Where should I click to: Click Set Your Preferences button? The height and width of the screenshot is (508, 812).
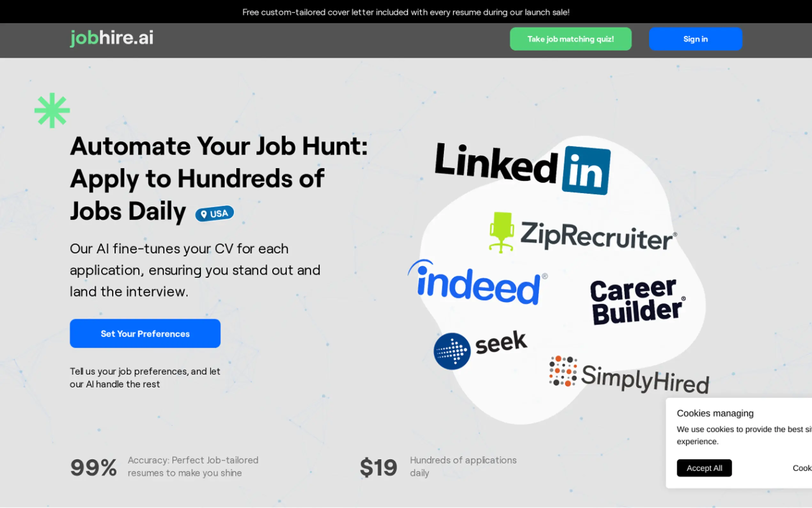[145, 334]
